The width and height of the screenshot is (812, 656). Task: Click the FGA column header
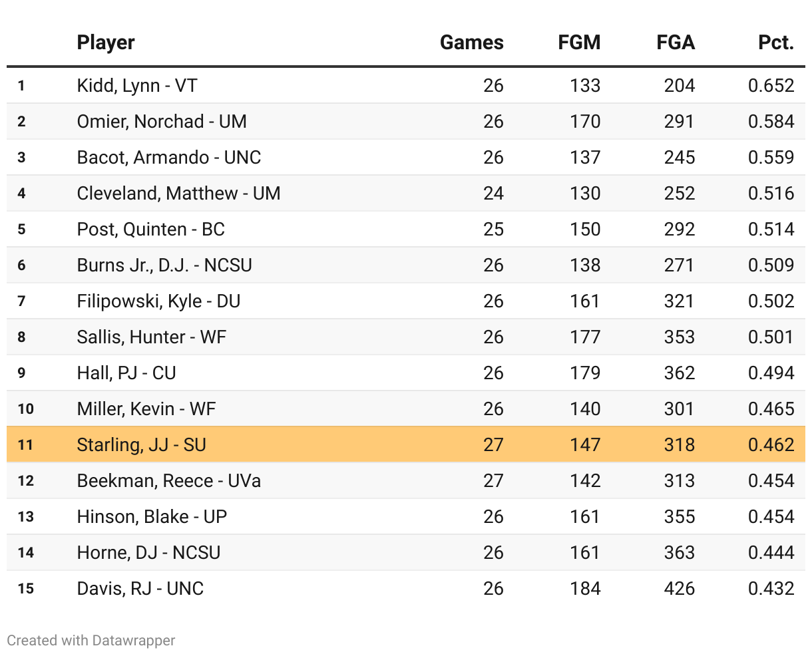tap(675, 43)
